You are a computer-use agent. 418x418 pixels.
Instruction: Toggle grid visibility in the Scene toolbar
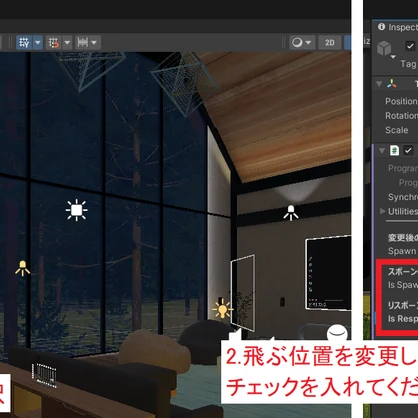click(24, 43)
